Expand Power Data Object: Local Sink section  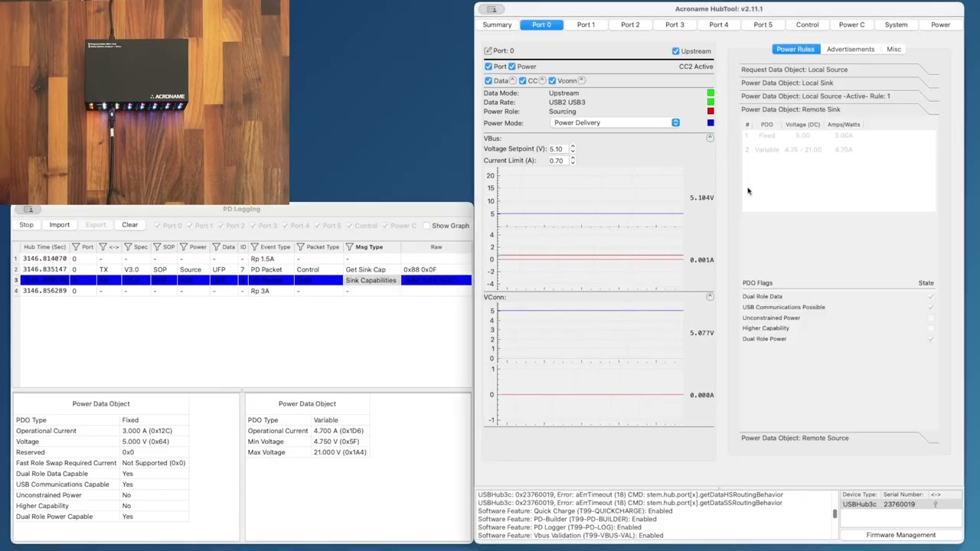click(x=839, y=83)
